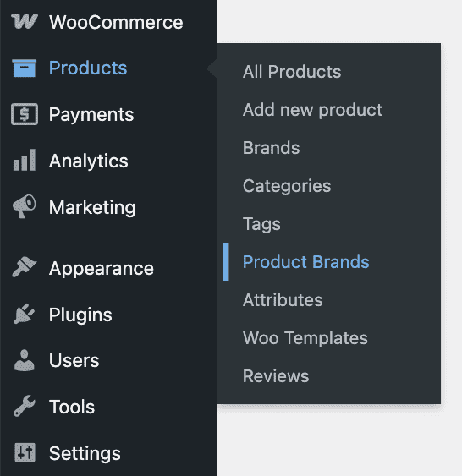Click the Payments dollar icon
Image resolution: width=462 pixels, height=476 pixels.
[x=25, y=114]
